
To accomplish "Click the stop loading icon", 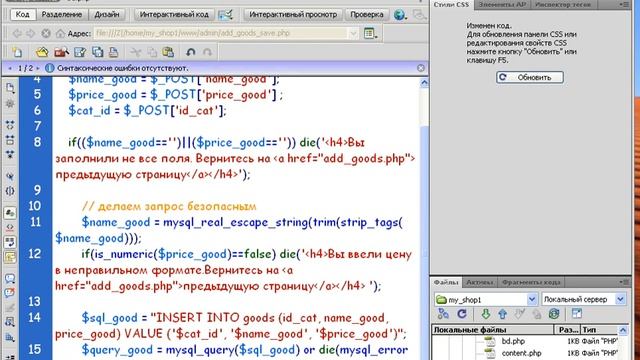I will (46, 33).
